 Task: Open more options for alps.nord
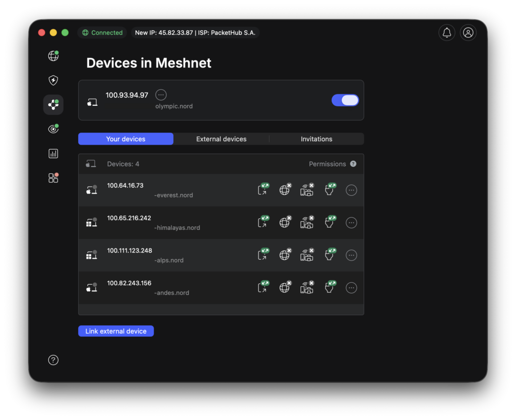click(x=351, y=256)
